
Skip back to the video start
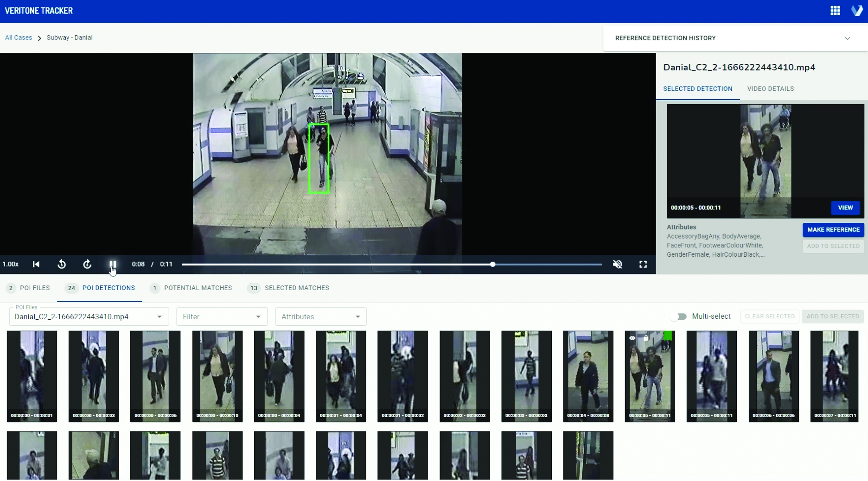point(36,264)
